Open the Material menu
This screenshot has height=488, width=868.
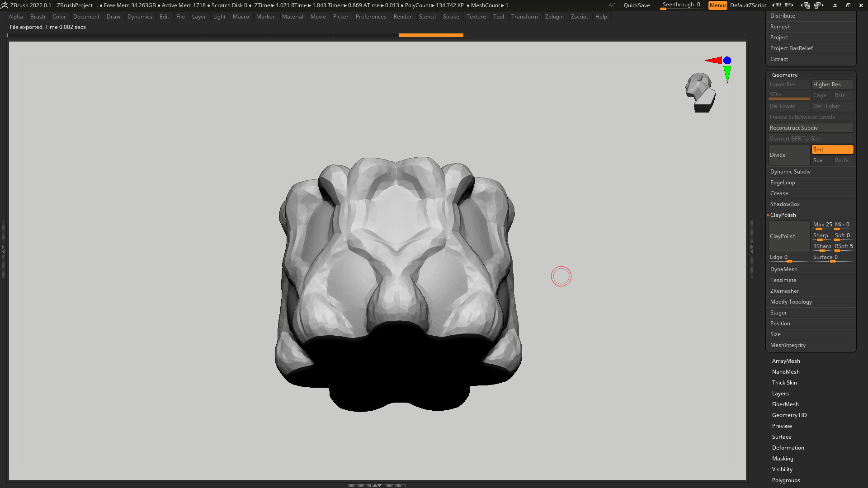click(292, 17)
